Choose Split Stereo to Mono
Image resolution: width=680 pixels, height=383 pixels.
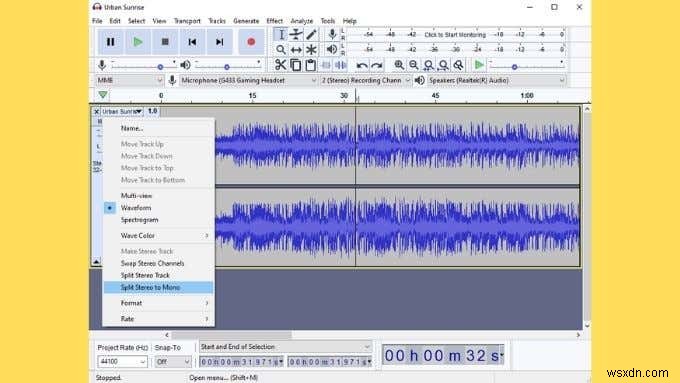tap(158, 287)
